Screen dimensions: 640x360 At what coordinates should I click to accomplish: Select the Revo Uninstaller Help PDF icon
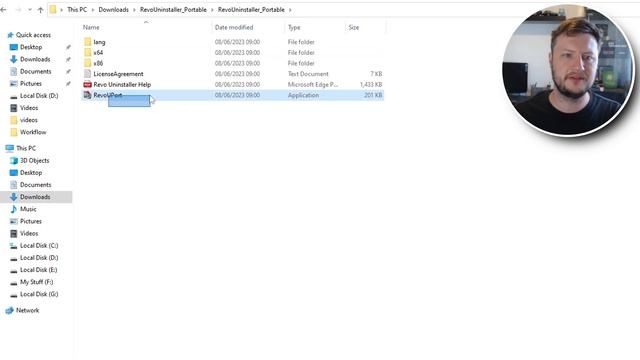pos(87,84)
